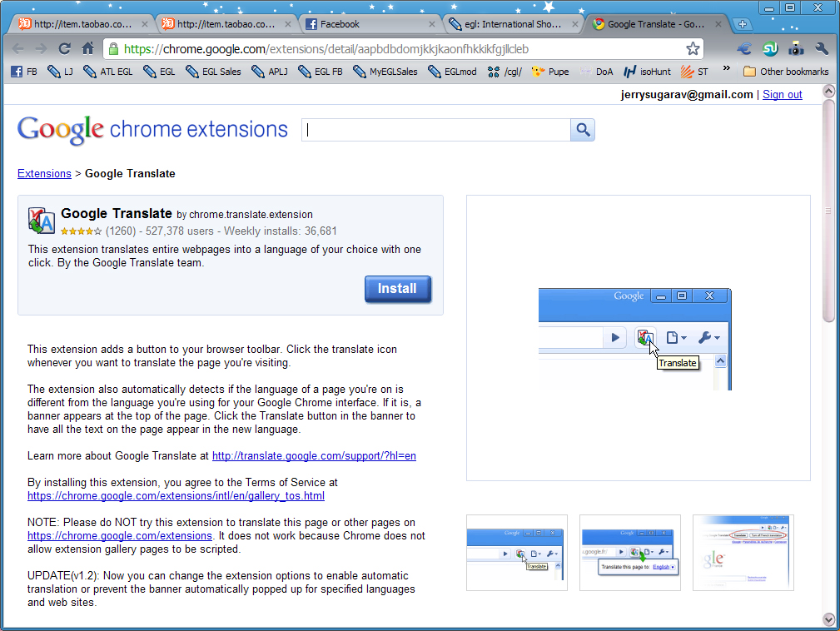Switch to the Facebook tab

[370, 24]
